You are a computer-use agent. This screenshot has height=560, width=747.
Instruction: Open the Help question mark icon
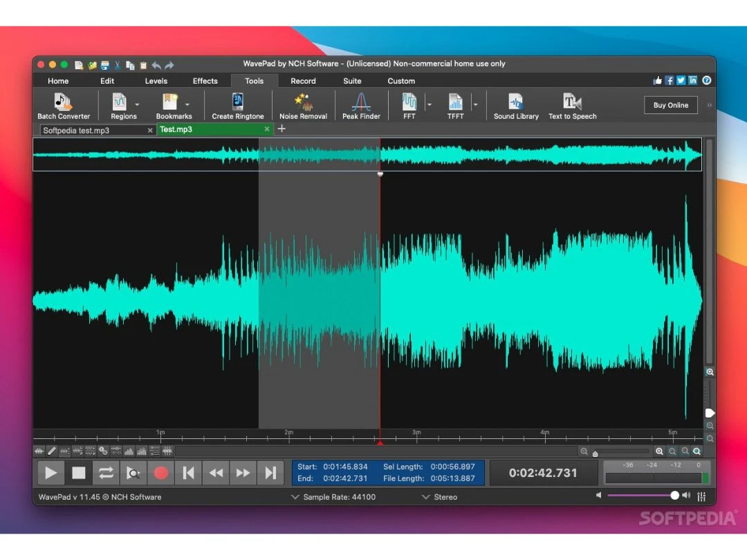coord(706,80)
